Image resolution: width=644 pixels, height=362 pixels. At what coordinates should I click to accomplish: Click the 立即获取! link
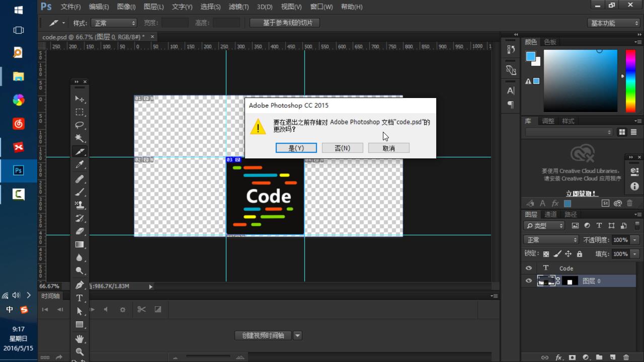point(581,194)
